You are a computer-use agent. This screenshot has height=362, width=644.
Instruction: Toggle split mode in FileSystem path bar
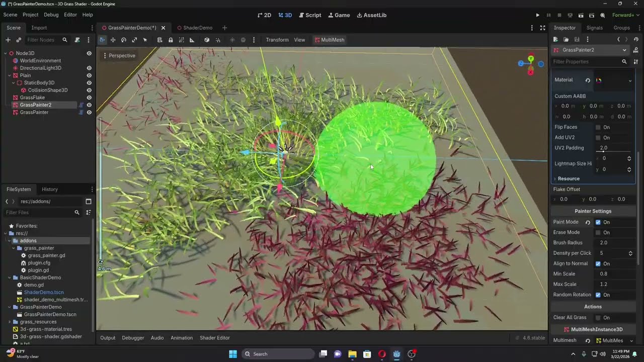tap(89, 201)
